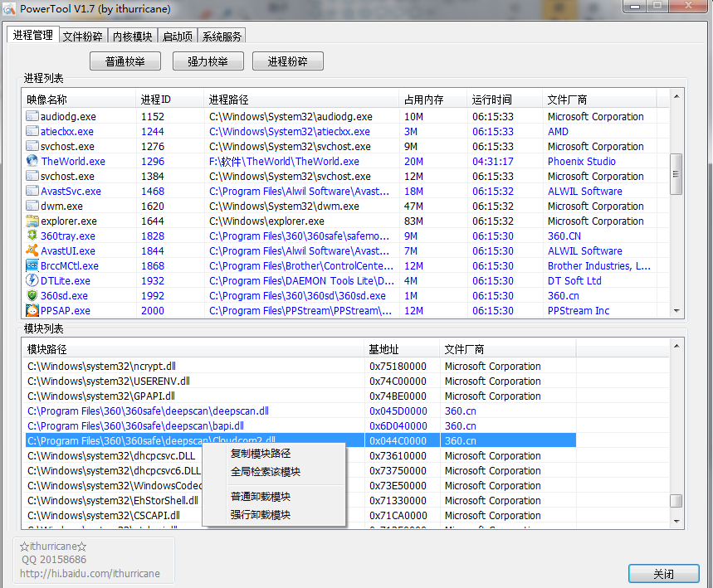Click module list scrollbar up arrow
Image resolution: width=713 pixels, height=588 pixels.
click(676, 347)
